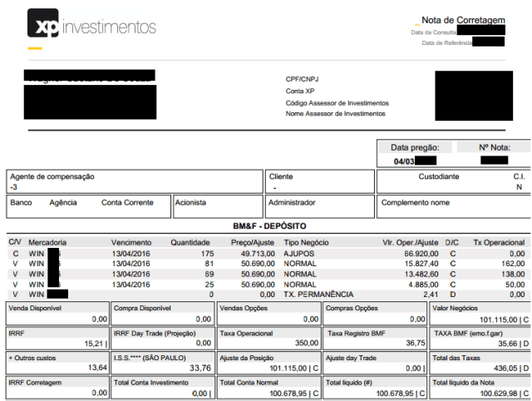
Task: Click the 'Nº Nota:' header
Action: pos(495,147)
